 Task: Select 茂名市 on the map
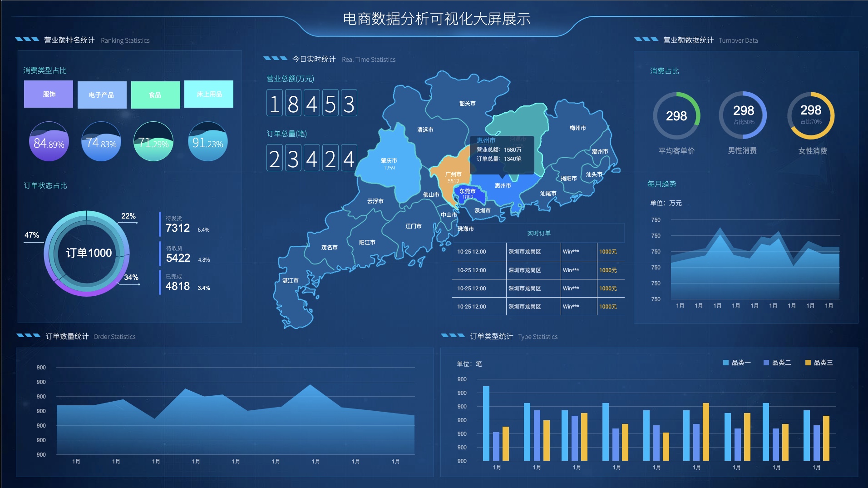point(329,248)
